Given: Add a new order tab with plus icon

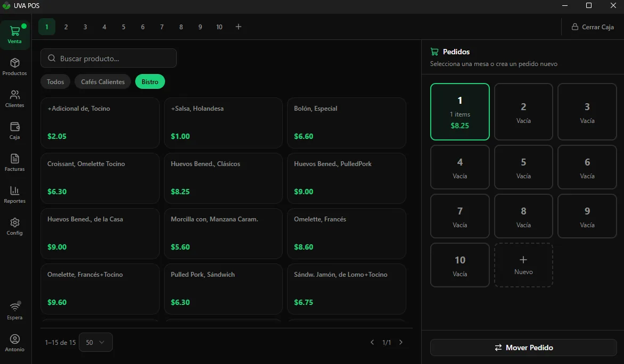Looking at the screenshot, I should (x=239, y=27).
